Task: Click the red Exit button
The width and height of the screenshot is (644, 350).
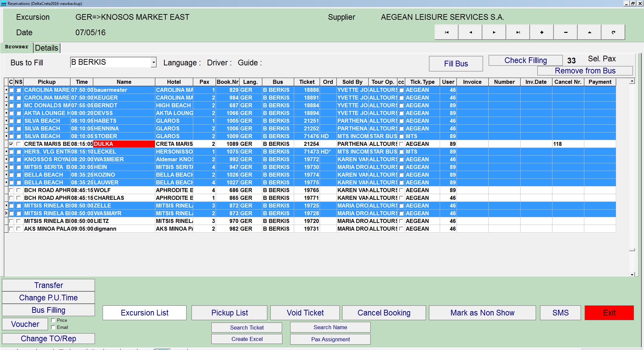Action: pos(609,313)
